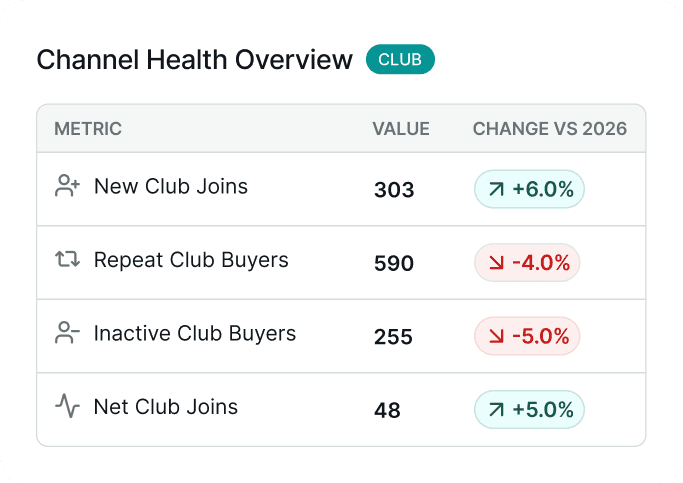Screen dimensions: 683x483
Task: Click the repeat arrows icon for Repeat Club Buyers
Action: (x=68, y=259)
